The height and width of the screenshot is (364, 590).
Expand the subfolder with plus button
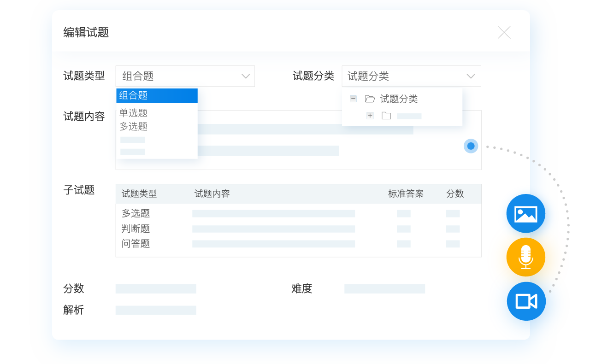coord(370,116)
